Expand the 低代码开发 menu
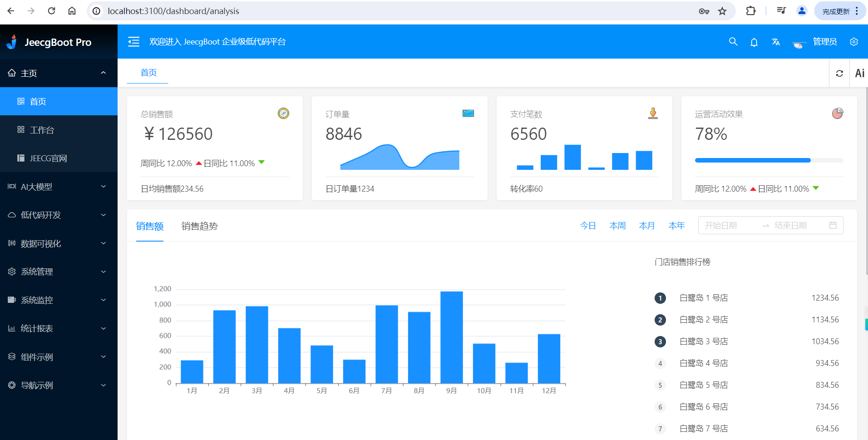Screen dimensions: 868x440 pyautogui.click(x=59, y=215)
